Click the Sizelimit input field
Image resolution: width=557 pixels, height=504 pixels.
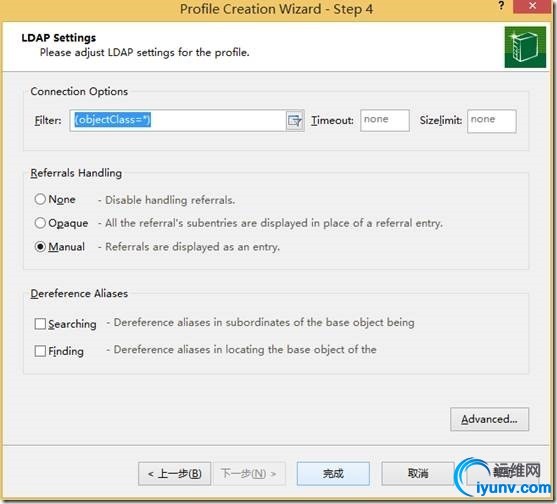[492, 121]
